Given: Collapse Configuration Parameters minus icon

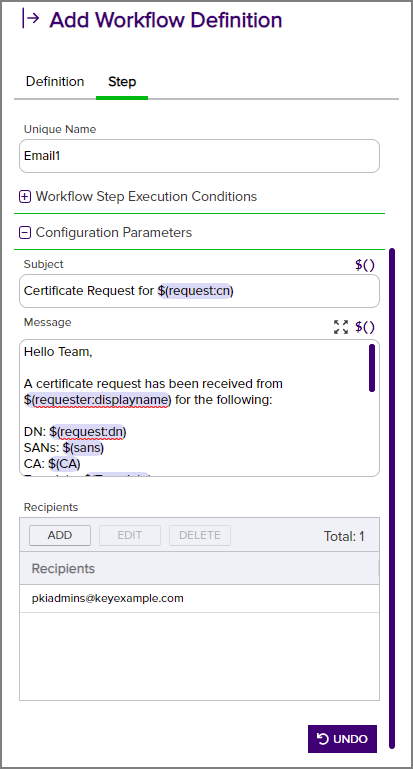Looking at the screenshot, I should click(25, 232).
